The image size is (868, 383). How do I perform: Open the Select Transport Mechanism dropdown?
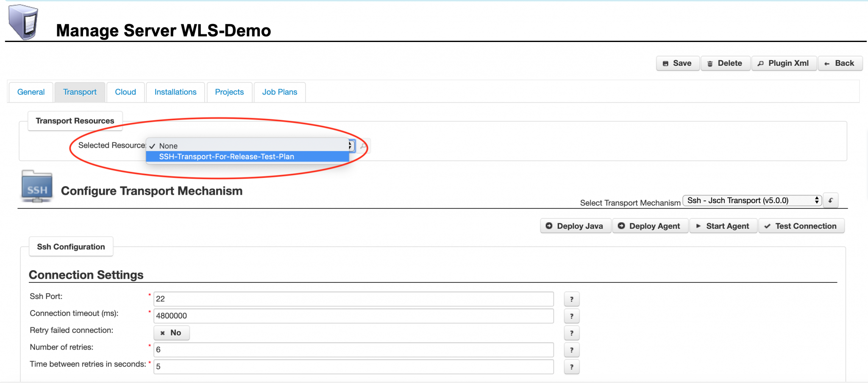(752, 200)
